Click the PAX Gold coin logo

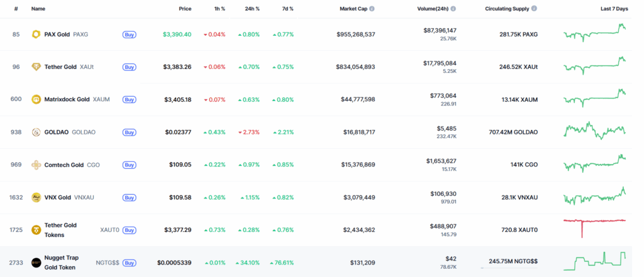tap(36, 35)
